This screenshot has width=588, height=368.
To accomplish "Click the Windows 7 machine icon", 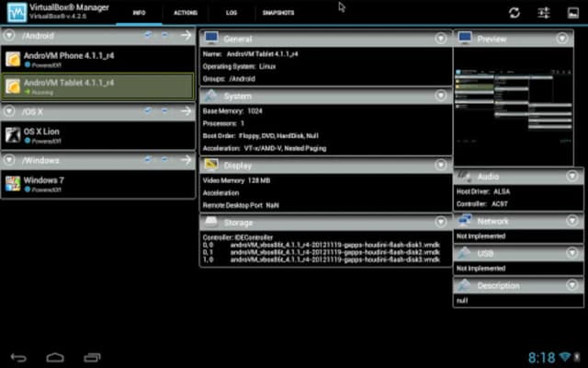I will (13, 184).
